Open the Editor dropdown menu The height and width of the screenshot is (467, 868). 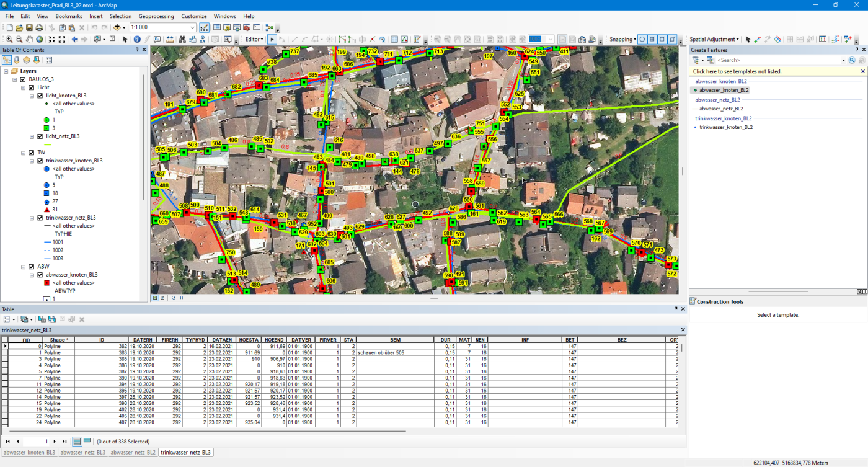254,39
